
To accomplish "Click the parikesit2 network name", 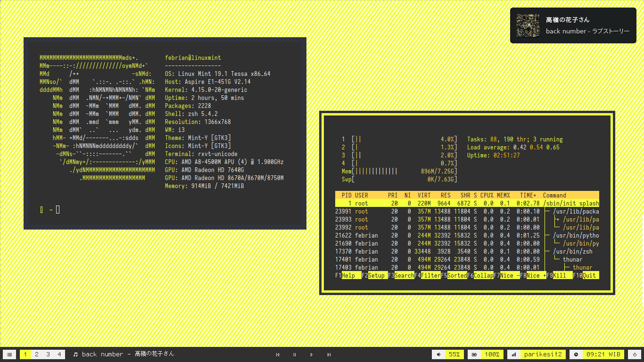I will [x=543, y=354].
